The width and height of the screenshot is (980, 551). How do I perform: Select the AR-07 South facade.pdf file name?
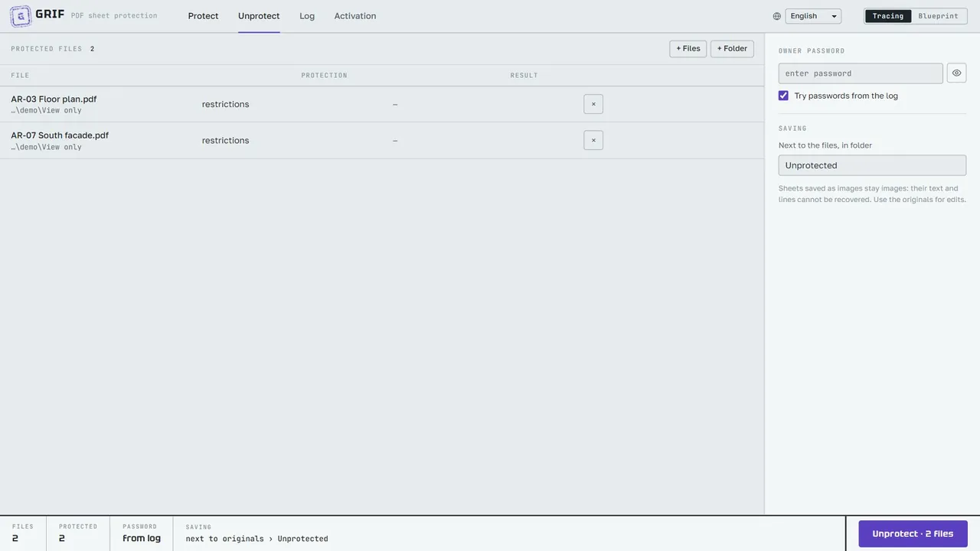60,135
